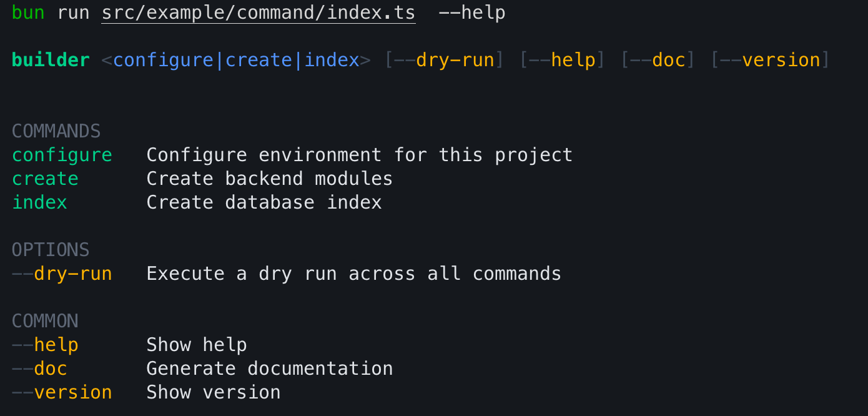Image resolution: width=868 pixels, height=416 pixels.
Task: Click 'Create backend modules' description
Action: [x=270, y=179]
